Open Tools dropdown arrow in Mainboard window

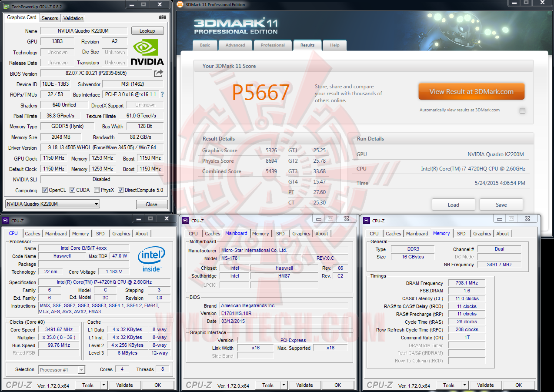click(x=284, y=385)
